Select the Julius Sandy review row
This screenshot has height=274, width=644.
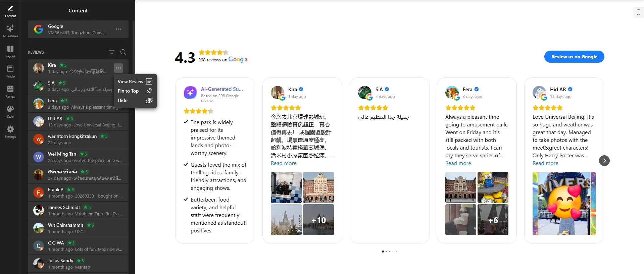[78, 264]
